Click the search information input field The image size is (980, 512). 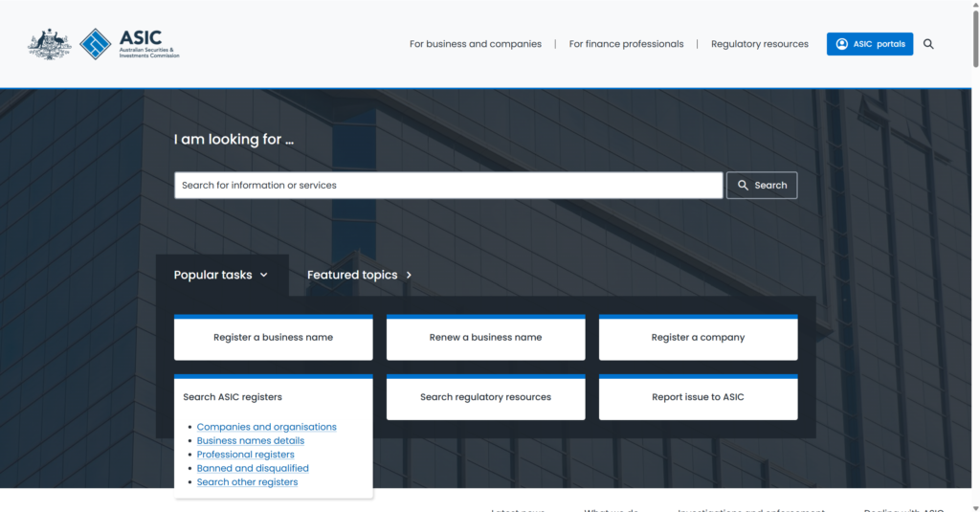(448, 186)
